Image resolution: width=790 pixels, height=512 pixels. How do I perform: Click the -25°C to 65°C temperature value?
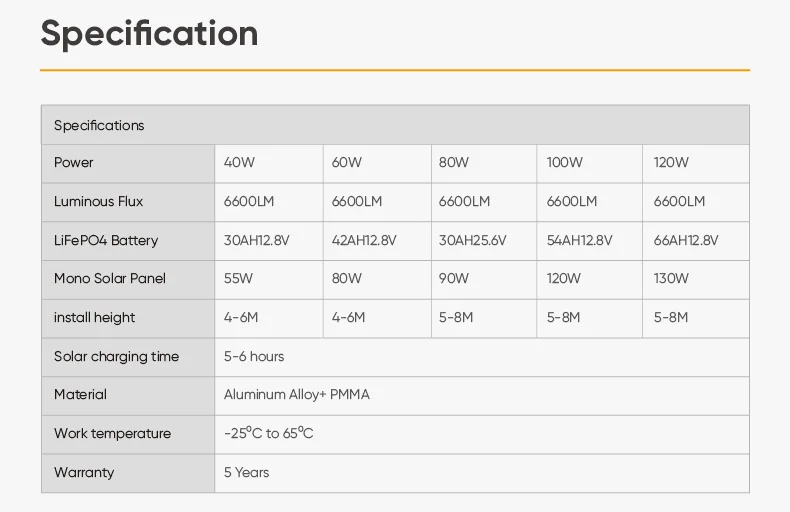pos(269,433)
